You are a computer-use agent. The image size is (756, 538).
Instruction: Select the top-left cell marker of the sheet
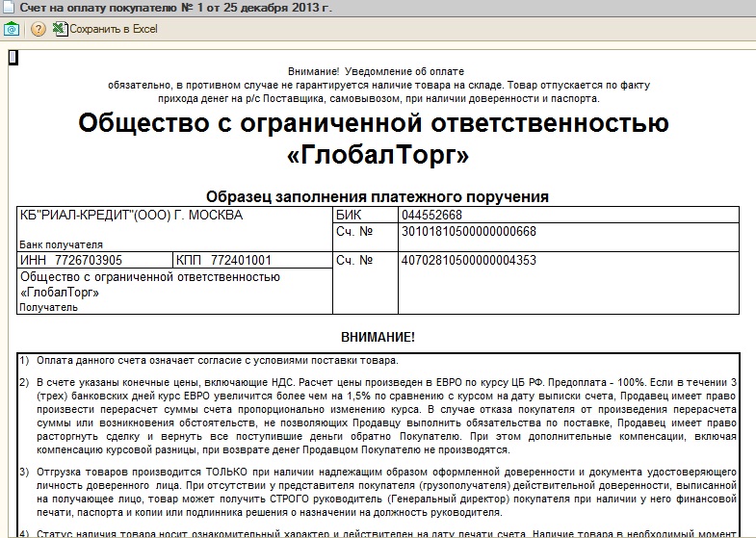[13, 58]
